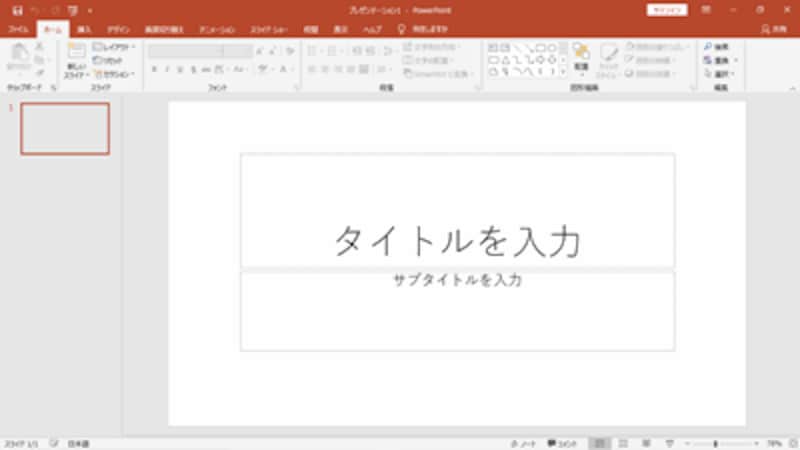Click the 検索 (Find) button
Image resolution: width=800 pixels, height=450 pixels.
coord(716,47)
